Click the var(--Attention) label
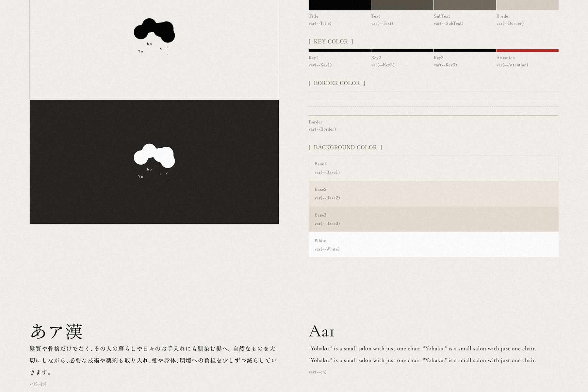 pyautogui.click(x=512, y=65)
